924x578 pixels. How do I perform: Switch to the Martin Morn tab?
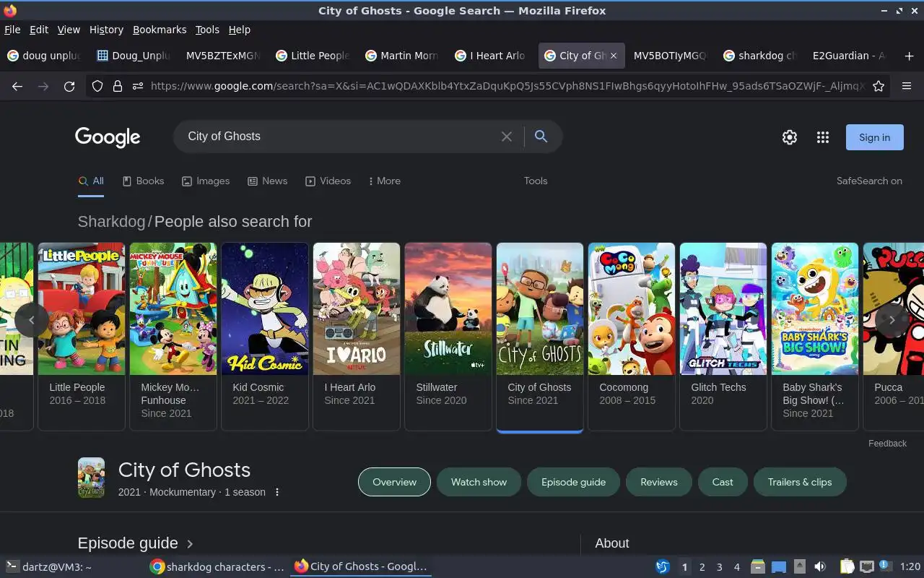coord(401,56)
